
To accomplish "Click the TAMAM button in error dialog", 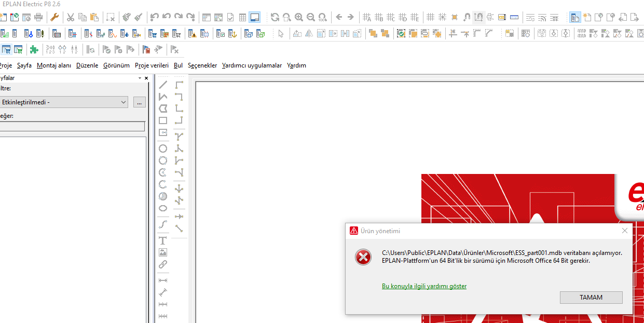I will [x=591, y=298].
